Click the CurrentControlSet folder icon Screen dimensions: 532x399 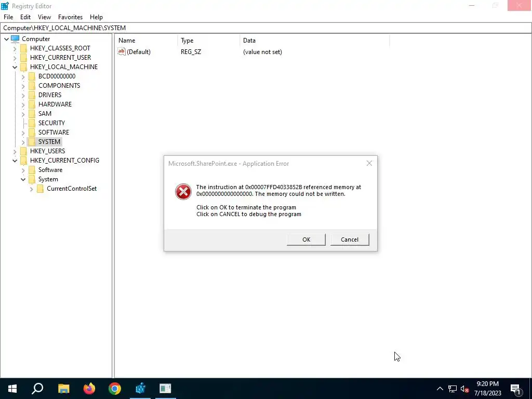click(x=40, y=189)
